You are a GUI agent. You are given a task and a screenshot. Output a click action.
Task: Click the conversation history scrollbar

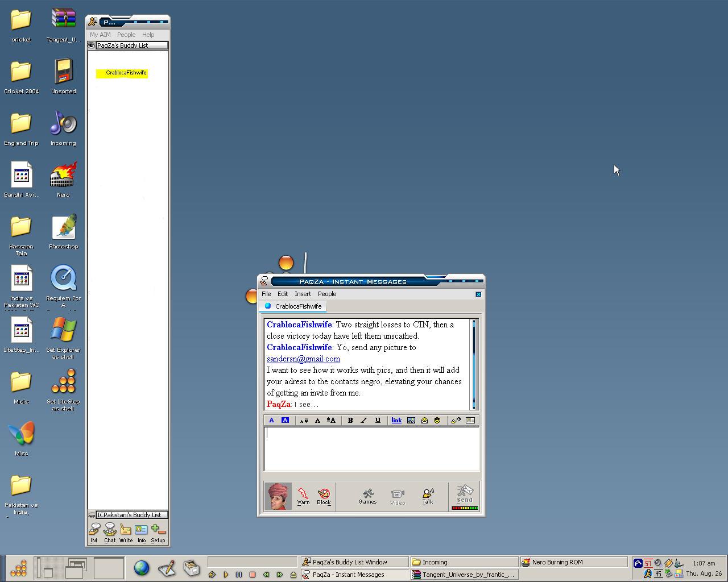[x=474, y=364]
